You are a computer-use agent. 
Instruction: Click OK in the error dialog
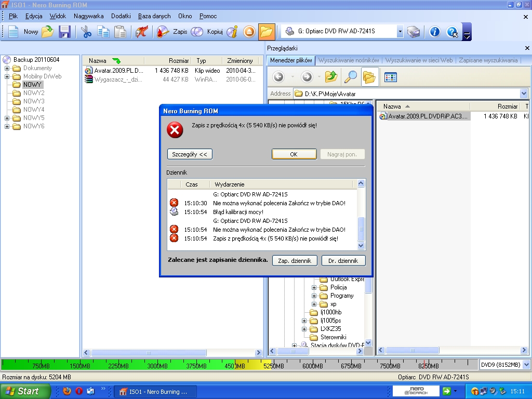tap(294, 154)
